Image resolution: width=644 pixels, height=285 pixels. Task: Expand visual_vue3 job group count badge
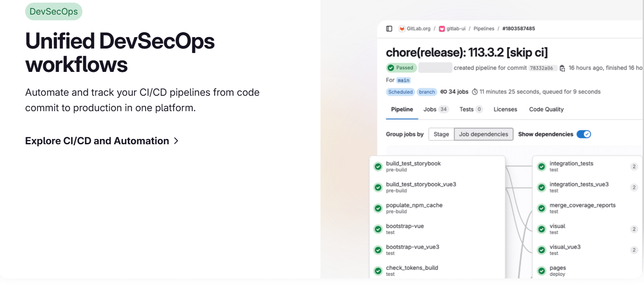pyautogui.click(x=634, y=250)
